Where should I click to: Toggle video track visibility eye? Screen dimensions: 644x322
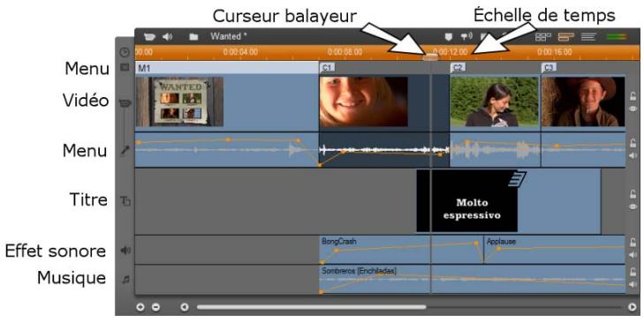click(x=633, y=109)
